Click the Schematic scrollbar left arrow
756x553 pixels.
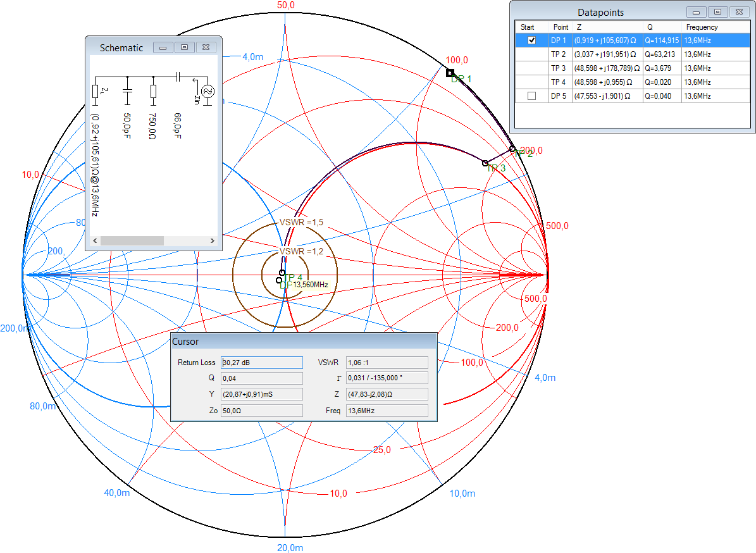95,240
